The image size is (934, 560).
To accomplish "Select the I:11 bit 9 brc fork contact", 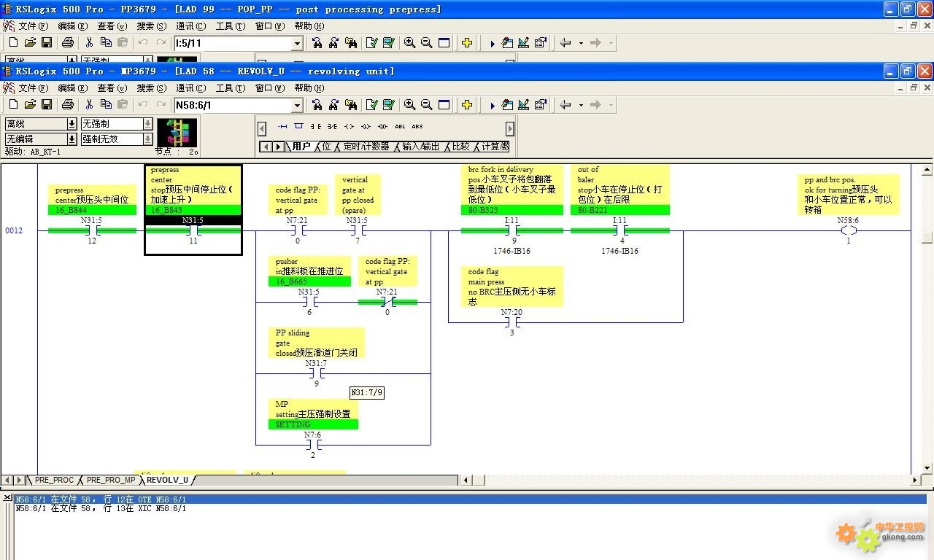I will [x=512, y=230].
